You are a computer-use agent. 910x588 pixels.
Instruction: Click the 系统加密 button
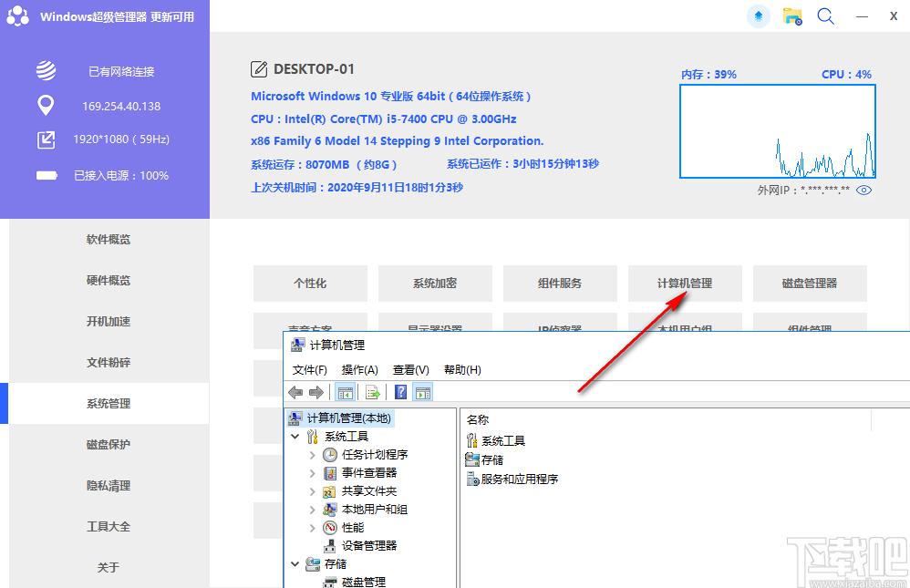coord(435,284)
